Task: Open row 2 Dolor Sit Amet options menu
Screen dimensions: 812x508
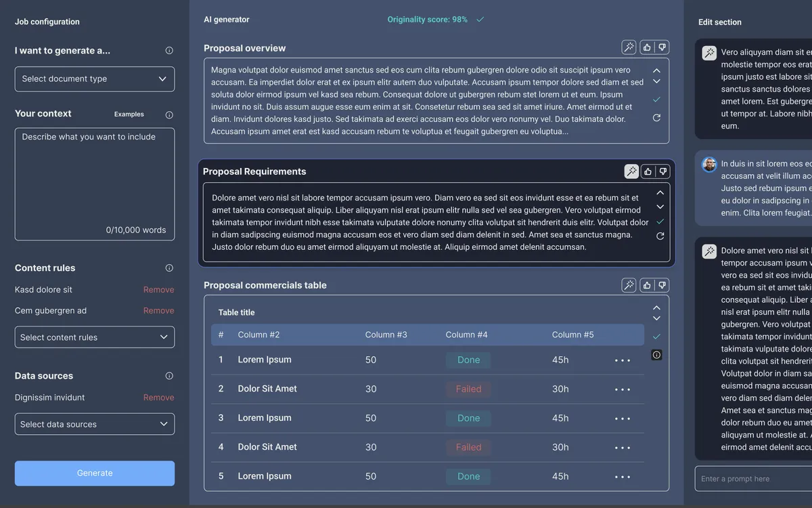Action: tap(623, 389)
